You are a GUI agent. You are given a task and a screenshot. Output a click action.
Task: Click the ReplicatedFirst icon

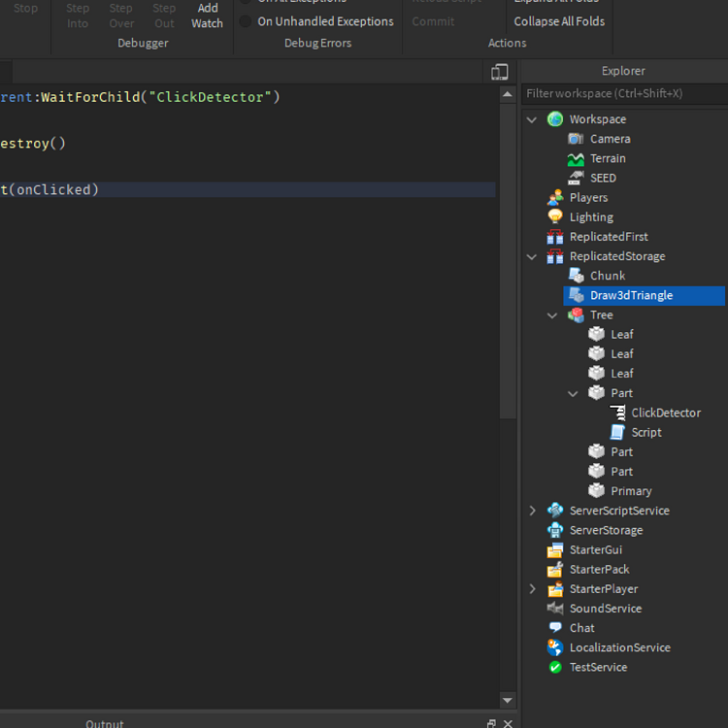[x=555, y=237]
